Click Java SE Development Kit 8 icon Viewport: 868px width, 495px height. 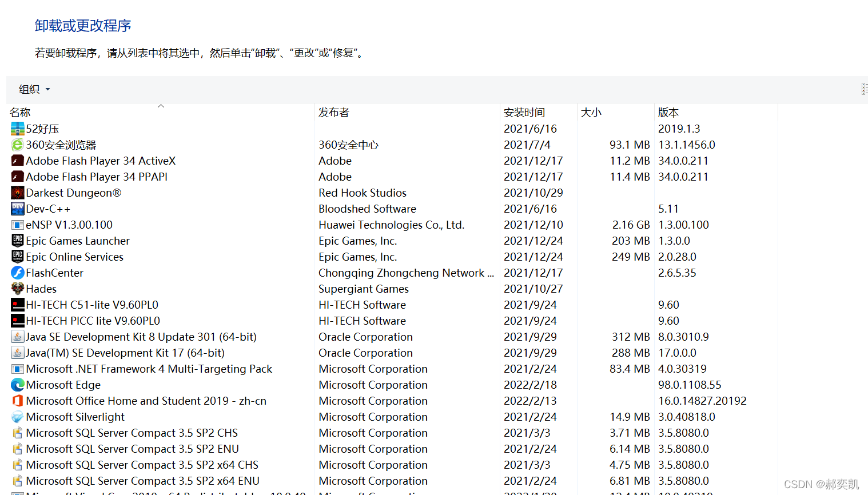click(18, 337)
